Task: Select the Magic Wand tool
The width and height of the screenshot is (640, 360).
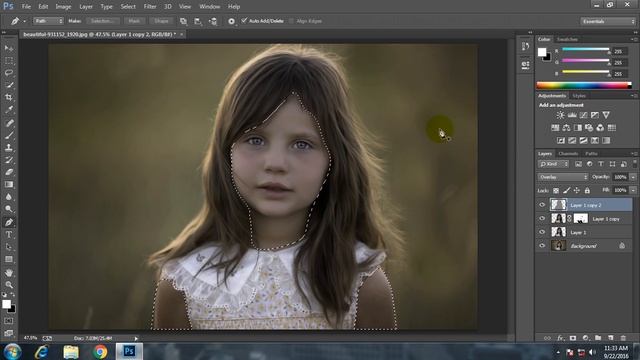Action: 9,85
